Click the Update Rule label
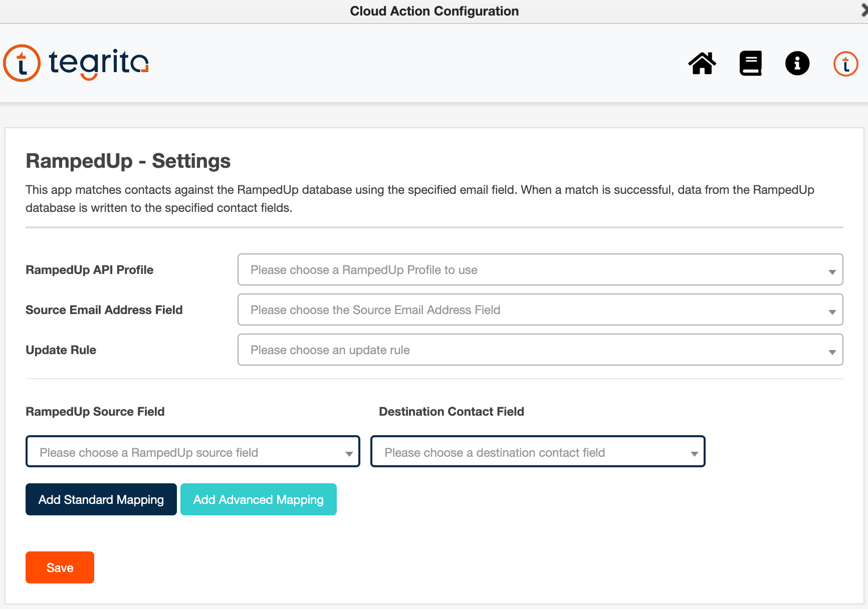 click(61, 350)
